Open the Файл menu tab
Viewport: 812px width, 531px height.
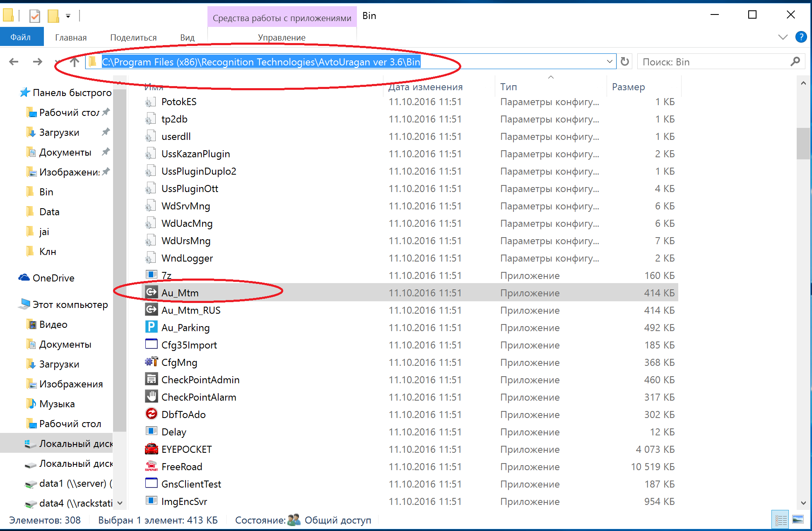(21, 37)
